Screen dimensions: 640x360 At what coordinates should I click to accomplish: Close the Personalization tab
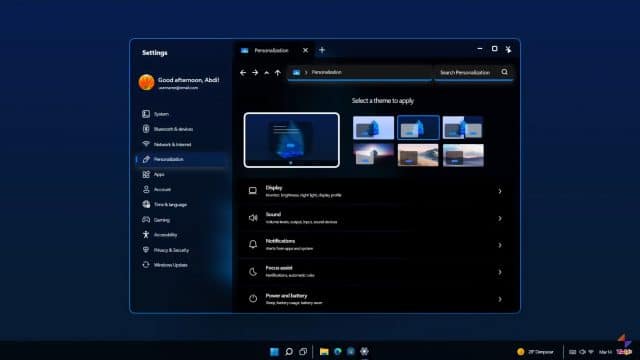click(305, 50)
